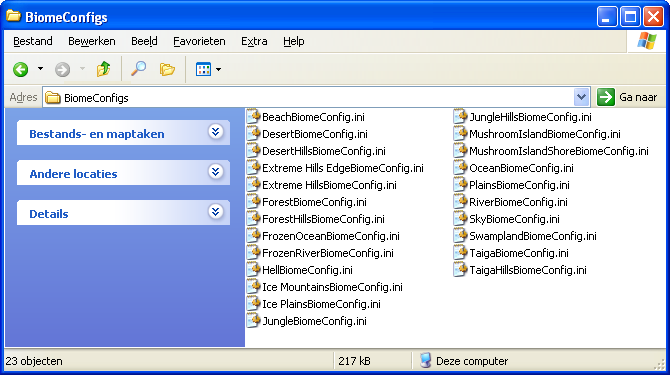Select the BeachBiomeConfig.ini file icon
The width and height of the screenshot is (670, 375).
pyautogui.click(x=253, y=117)
